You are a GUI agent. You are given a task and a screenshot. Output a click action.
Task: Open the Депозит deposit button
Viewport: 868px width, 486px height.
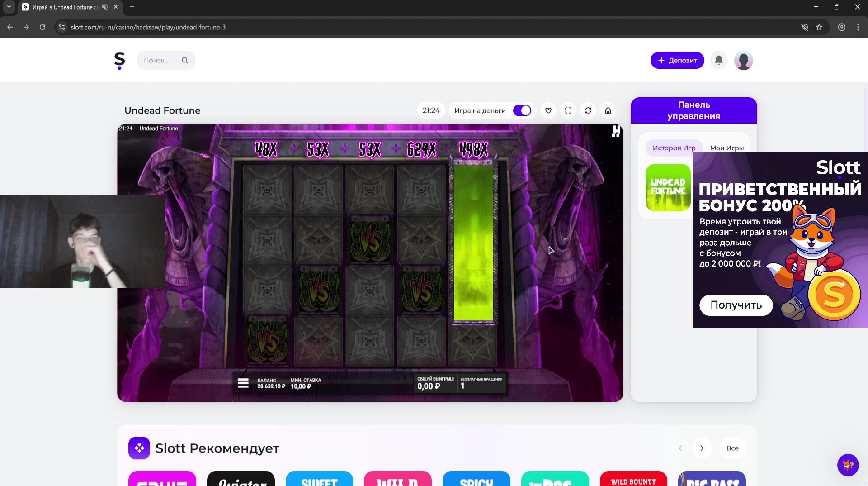677,60
